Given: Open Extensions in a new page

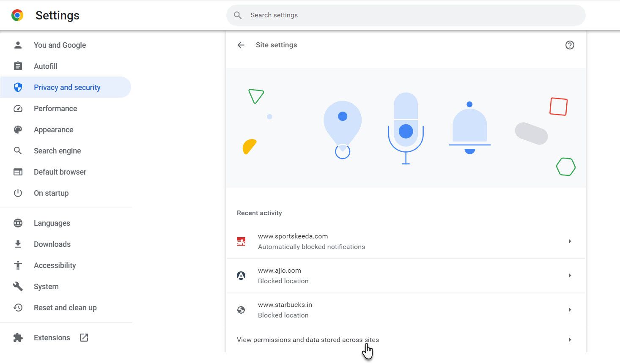Looking at the screenshot, I should tap(83, 337).
